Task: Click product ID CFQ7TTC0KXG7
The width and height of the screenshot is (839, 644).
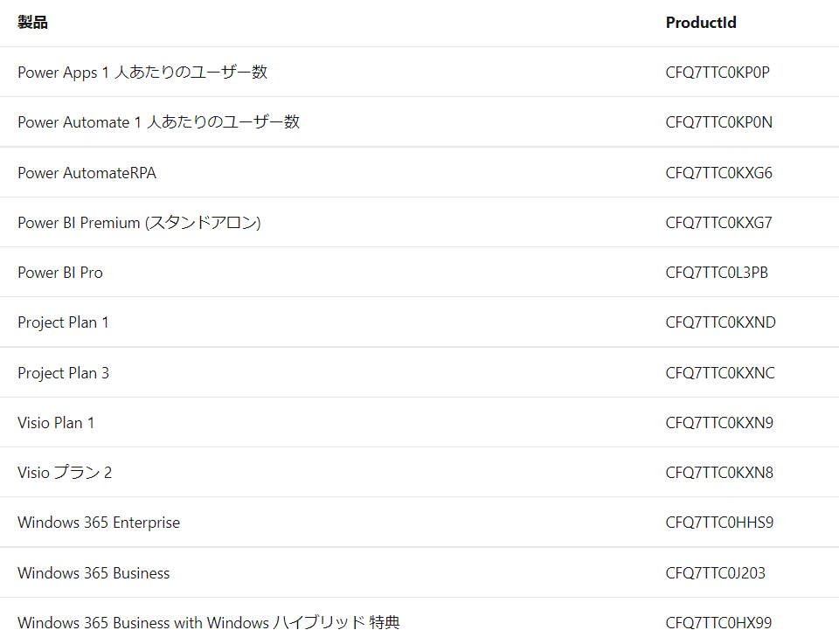Action: coord(718,223)
